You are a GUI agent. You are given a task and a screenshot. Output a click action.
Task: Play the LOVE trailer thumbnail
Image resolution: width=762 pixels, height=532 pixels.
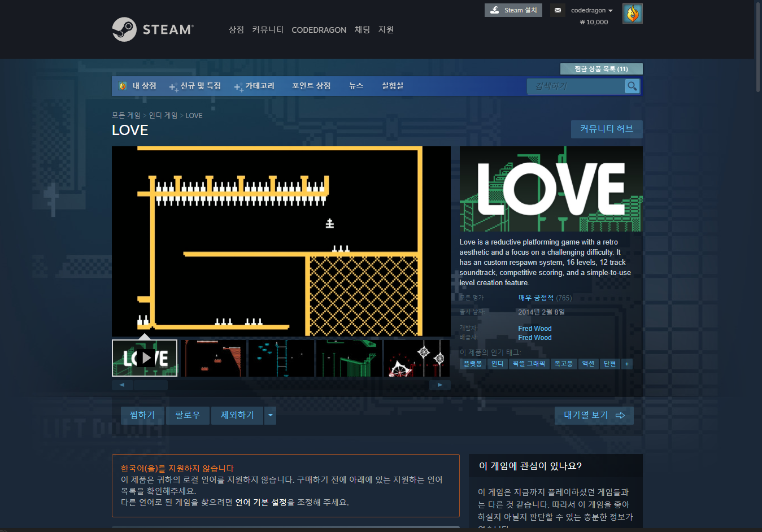[x=145, y=358]
